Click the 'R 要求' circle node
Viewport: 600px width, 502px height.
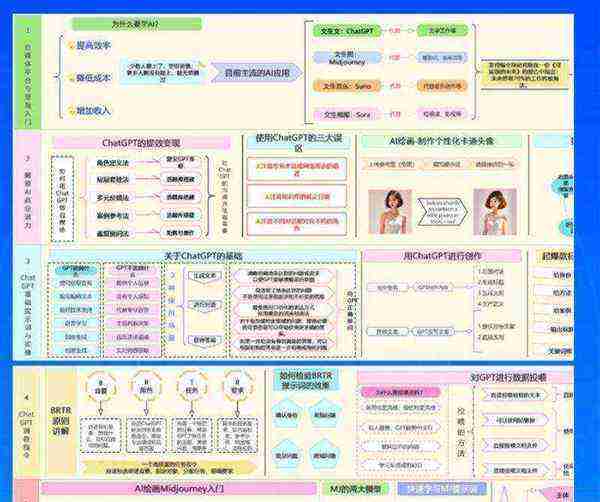tap(237, 386)
